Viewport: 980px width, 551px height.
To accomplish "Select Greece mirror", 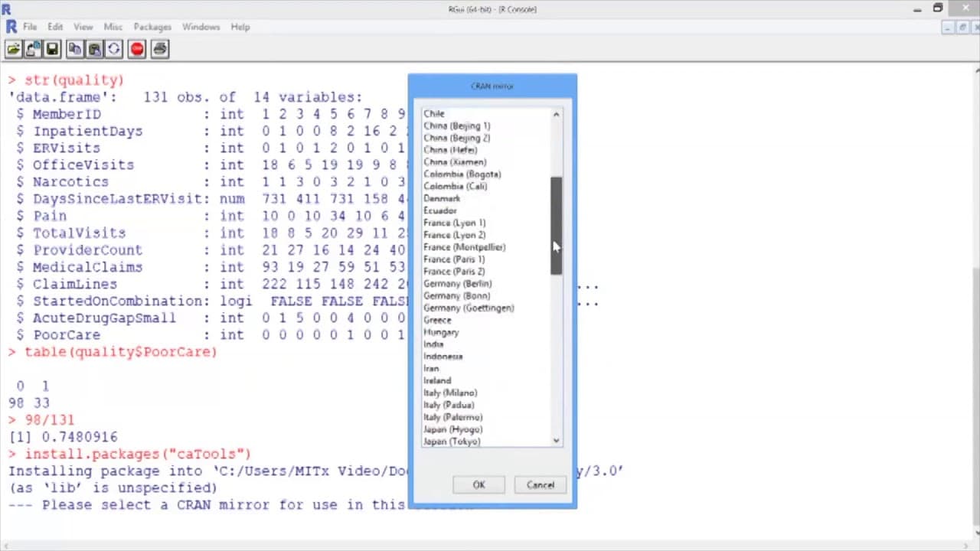I will [438, 320].
